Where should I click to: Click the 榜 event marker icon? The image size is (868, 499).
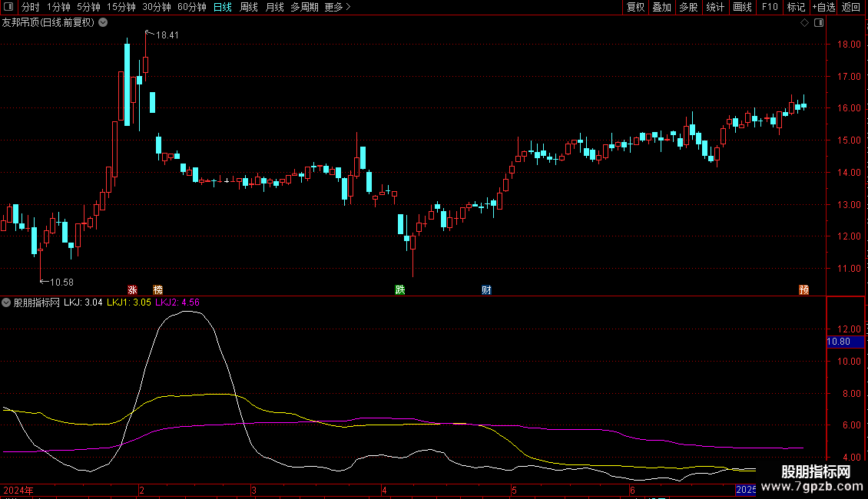(158, 289)
